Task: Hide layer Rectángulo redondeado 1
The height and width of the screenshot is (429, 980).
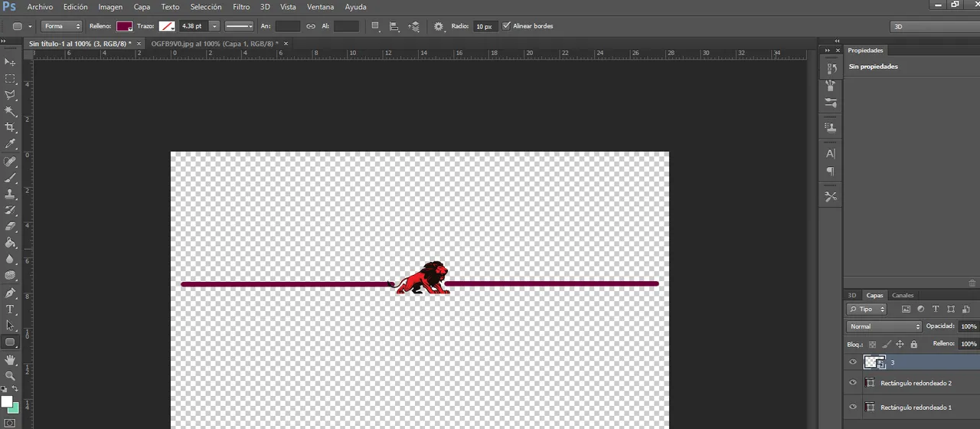Action: (x=853, y=408)
